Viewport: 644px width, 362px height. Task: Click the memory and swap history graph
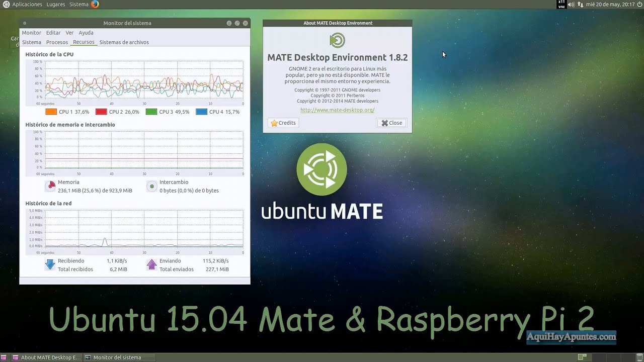pos(134,154)
